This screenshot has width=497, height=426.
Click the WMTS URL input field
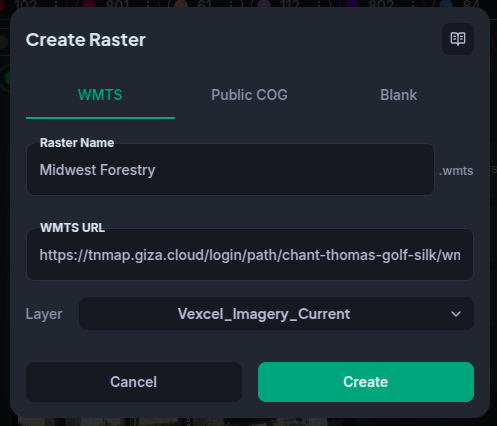250,255
